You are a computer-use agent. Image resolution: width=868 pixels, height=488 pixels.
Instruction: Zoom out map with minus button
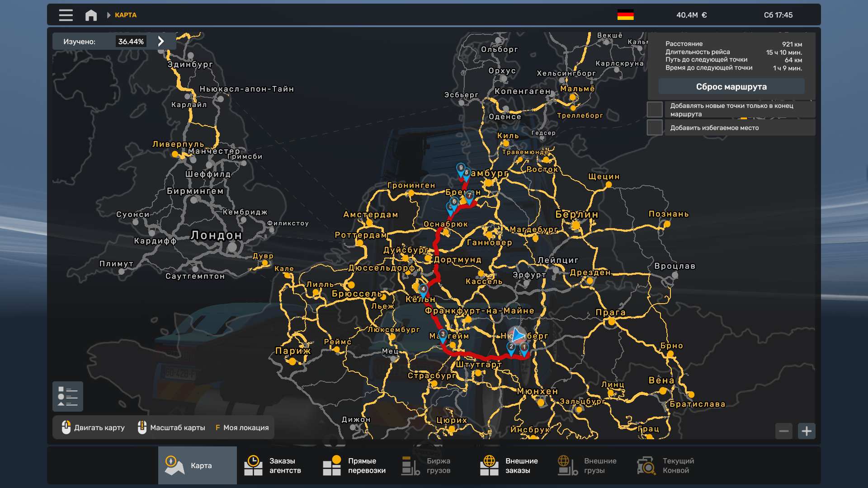coord(784,431)
